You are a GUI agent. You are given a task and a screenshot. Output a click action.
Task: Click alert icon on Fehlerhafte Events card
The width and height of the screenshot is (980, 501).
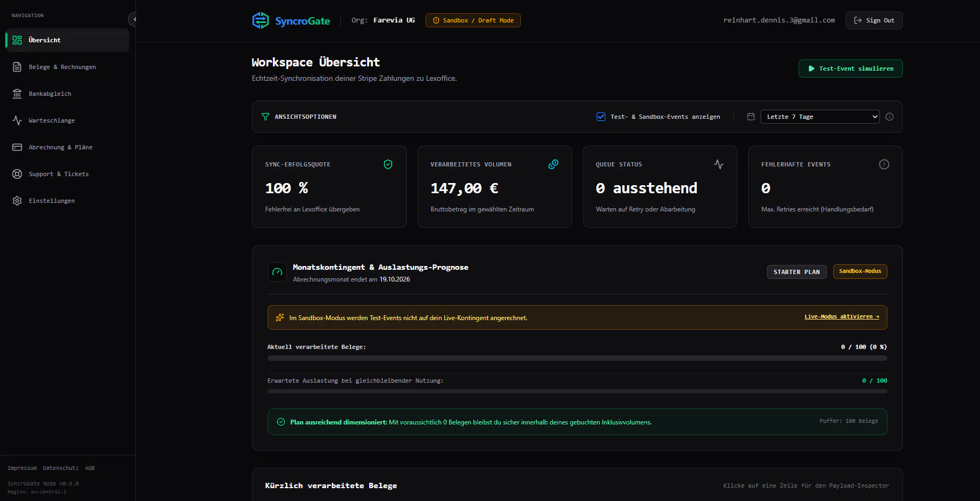click(884, 164)
